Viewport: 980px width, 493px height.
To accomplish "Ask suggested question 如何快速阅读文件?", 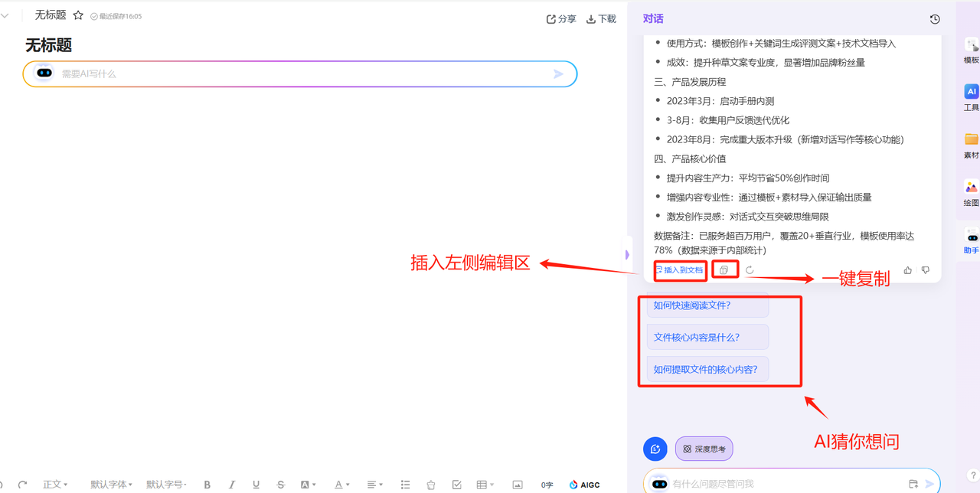I will pyautogui.click(x=707, y=305).
